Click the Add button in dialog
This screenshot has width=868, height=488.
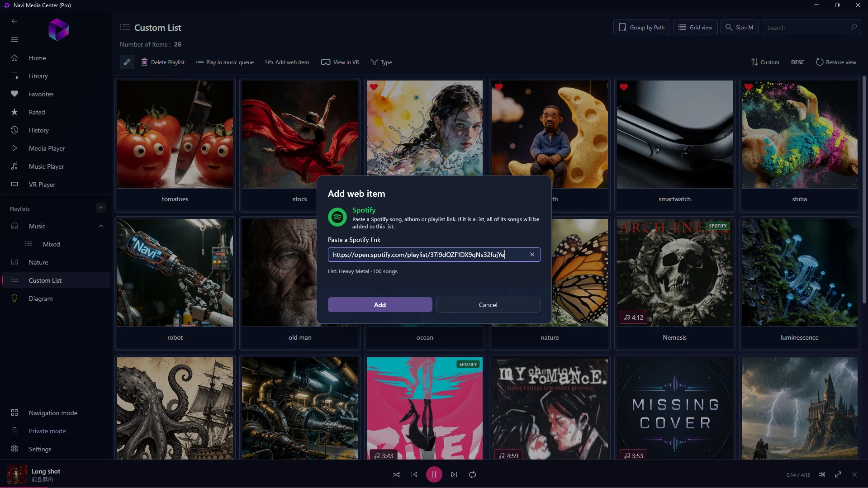pyautogui.click(x=380, y=305)
